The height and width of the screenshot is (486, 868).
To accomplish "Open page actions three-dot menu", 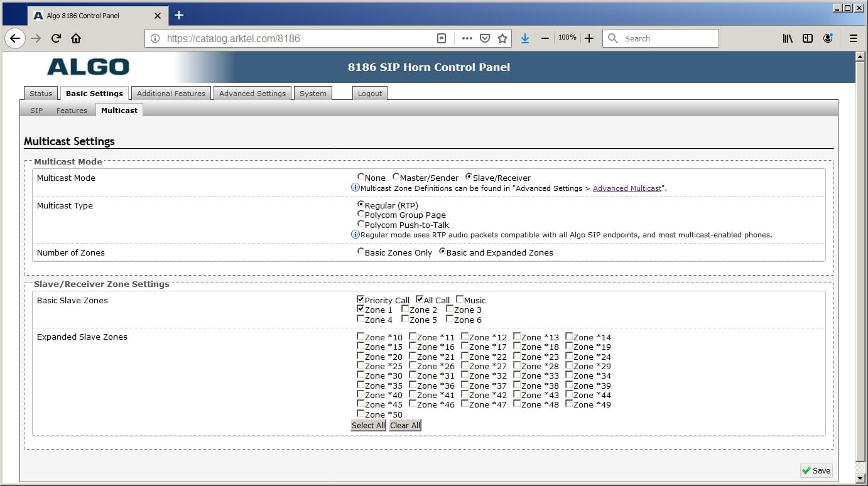I will 467,38.
